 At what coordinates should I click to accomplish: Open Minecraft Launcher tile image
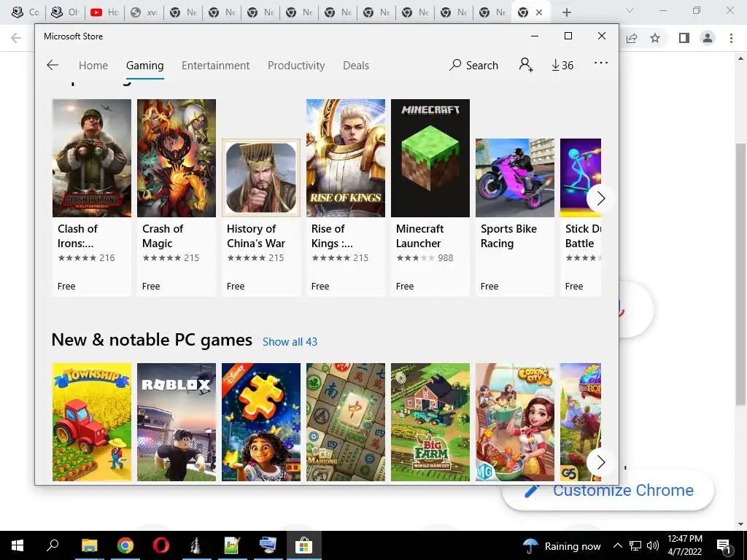(x=430, y=158)
